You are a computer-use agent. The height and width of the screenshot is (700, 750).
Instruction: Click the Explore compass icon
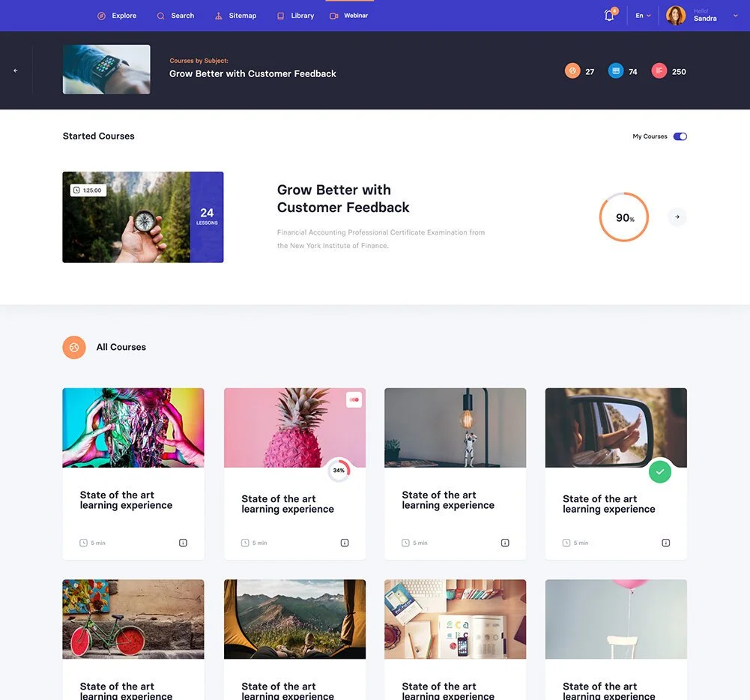(x=101, y=16)
